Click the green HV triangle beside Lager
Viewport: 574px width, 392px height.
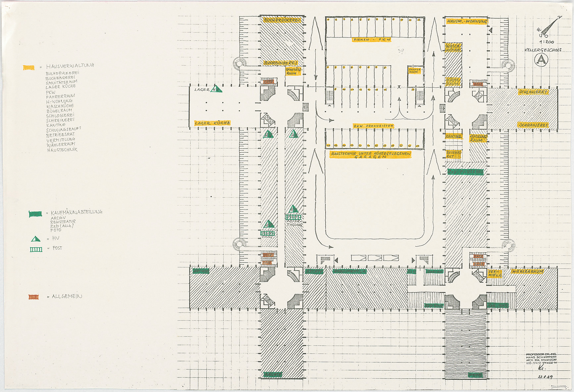pos(216,89)
